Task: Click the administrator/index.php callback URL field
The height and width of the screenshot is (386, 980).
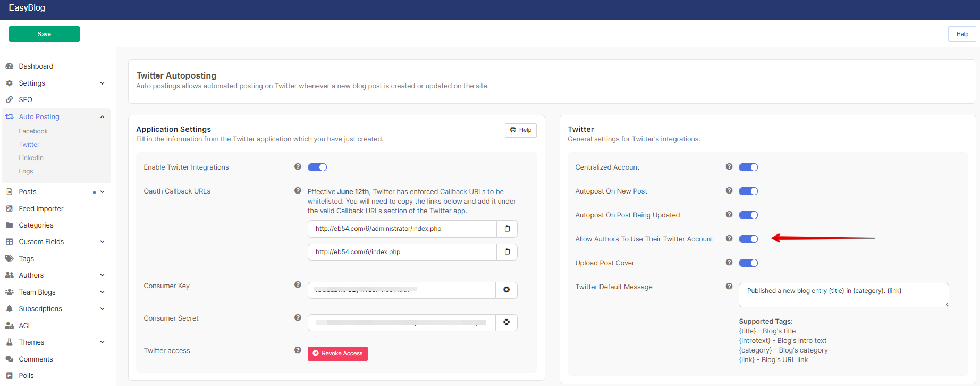Action: coord(402,229)
